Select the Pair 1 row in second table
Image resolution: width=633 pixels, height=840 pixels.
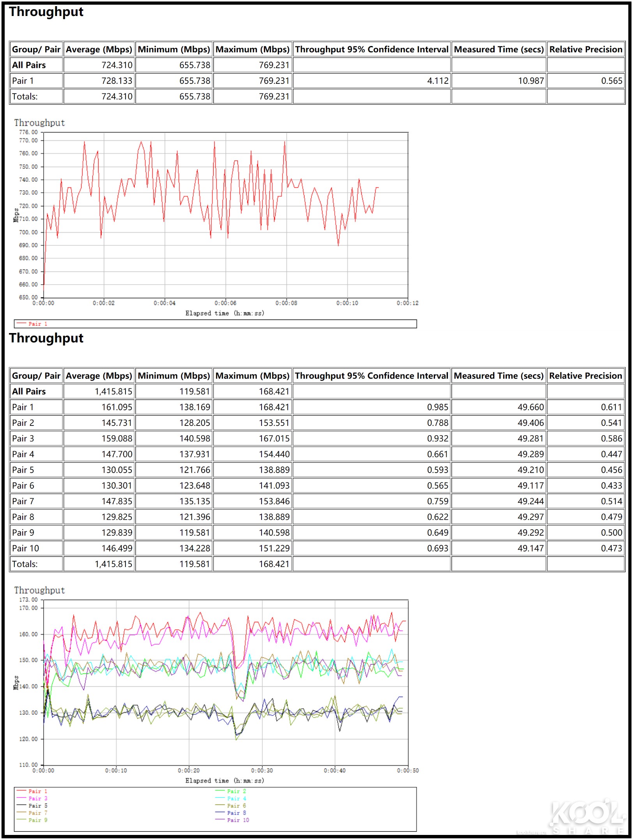coord(23,407)
